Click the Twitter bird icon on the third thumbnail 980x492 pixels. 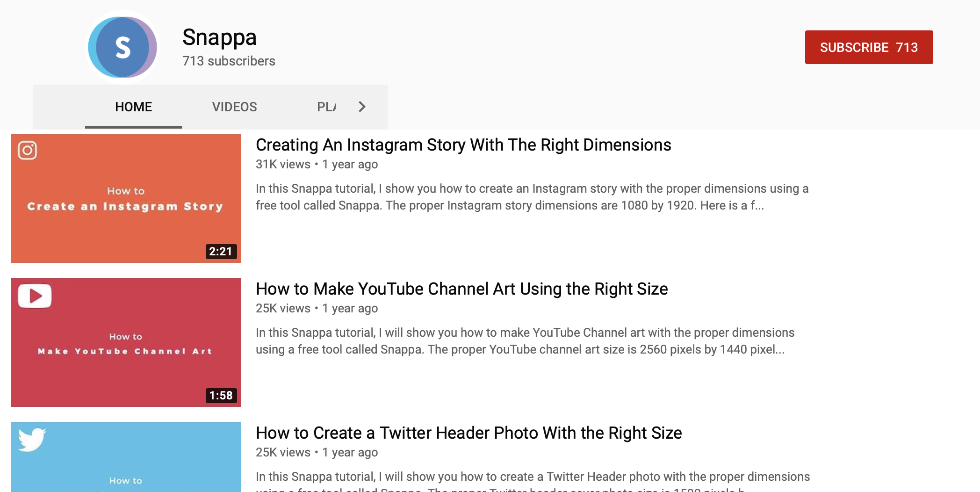tap(32, 440)
